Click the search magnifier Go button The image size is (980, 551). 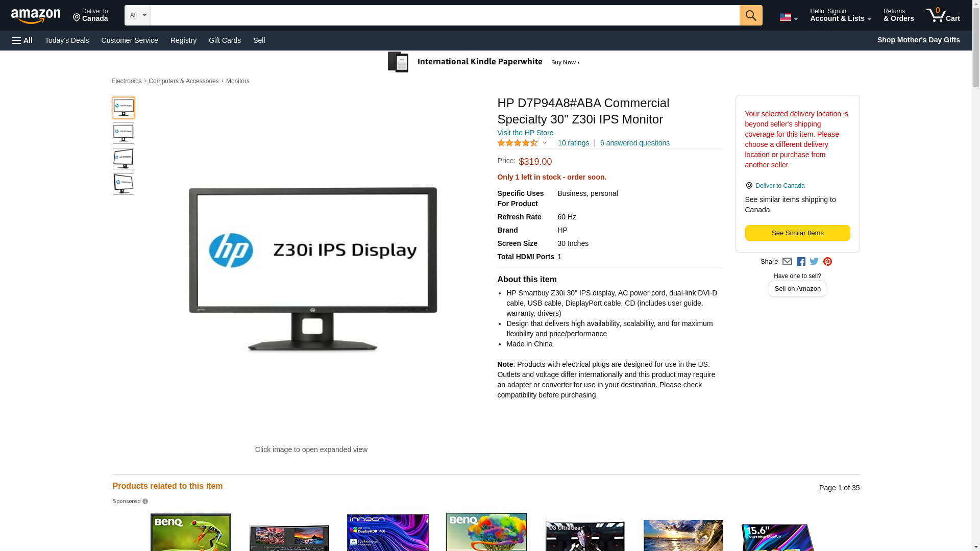tap(750, 15)
